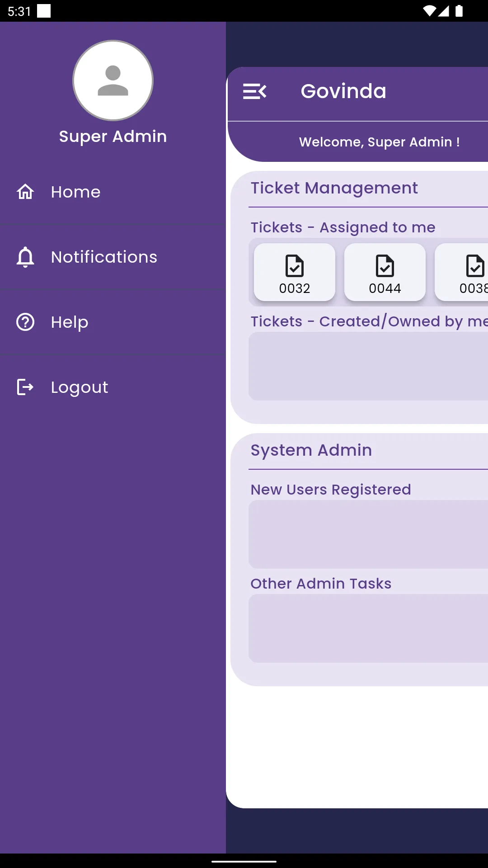This screenshot has width=488, height=868.
Task: Click the Home house icon
Action: click(25, 192)
